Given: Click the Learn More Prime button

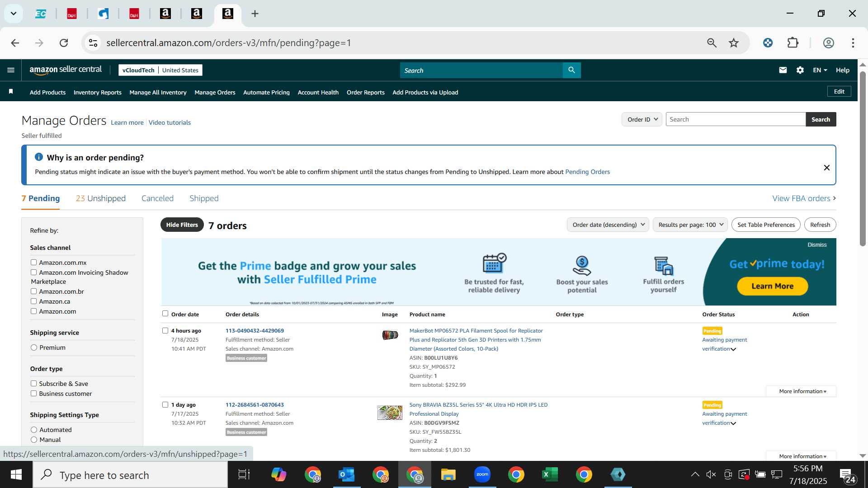Looking at the screenshot, I should [772, 286].
